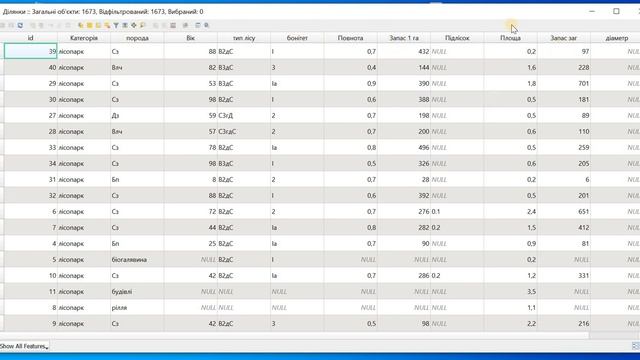Click the рілля cell in порода column

(x=137, y=307)
